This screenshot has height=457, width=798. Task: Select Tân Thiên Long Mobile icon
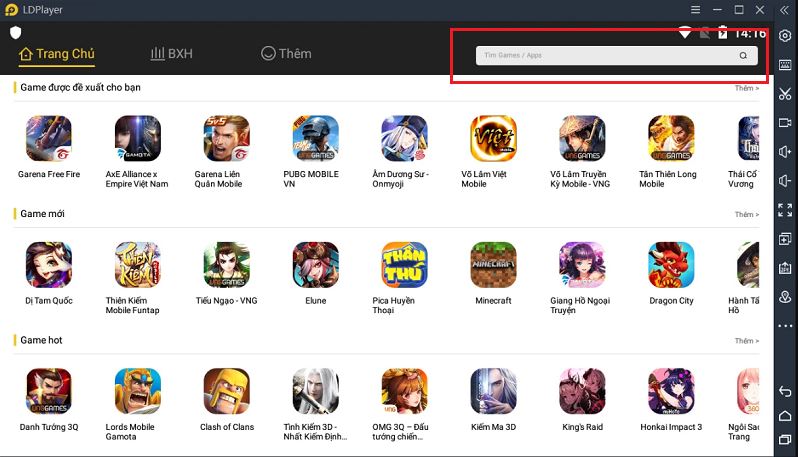click(x=671, y=138)
